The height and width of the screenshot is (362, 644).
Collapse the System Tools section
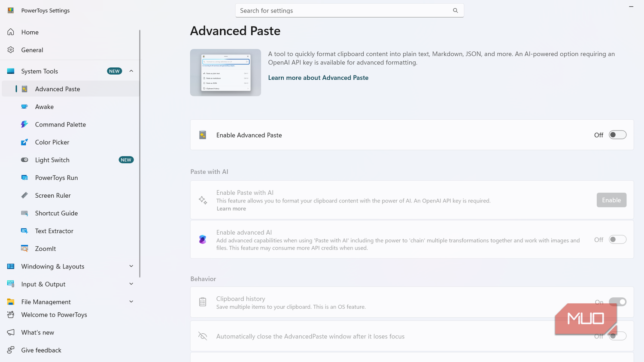(x=131, y=71)
